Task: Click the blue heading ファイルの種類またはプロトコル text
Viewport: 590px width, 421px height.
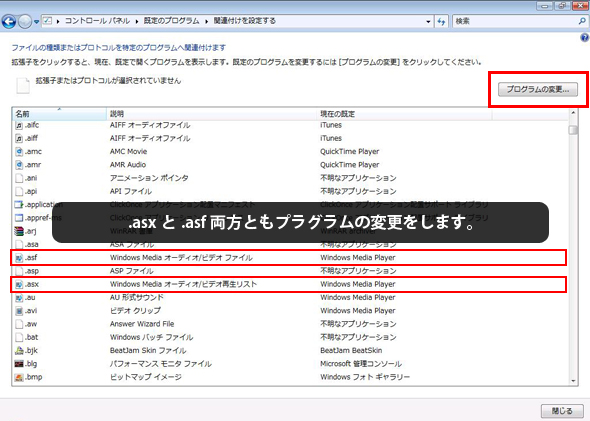Action: [x=119, y=48]
